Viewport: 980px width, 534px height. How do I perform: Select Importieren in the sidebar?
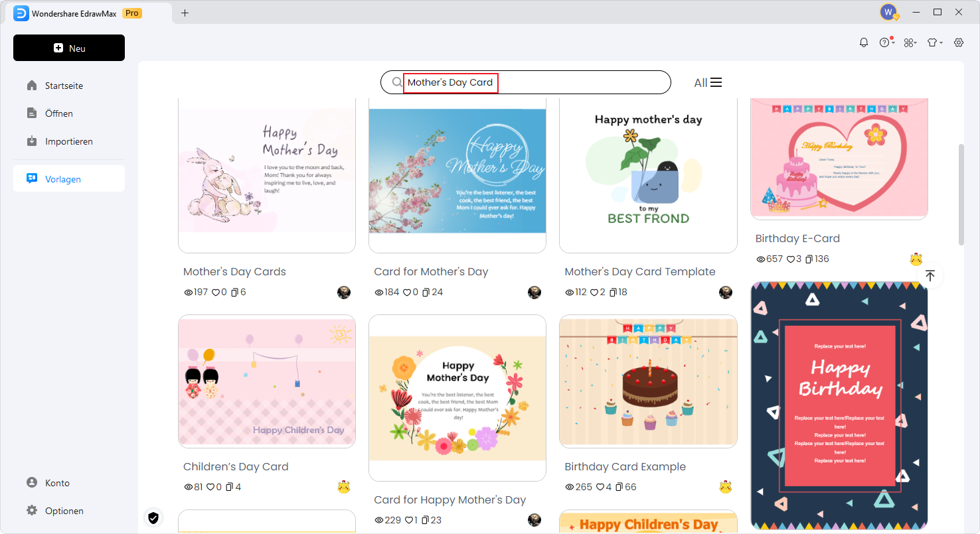pyautogui.click(x=68, y=141)
